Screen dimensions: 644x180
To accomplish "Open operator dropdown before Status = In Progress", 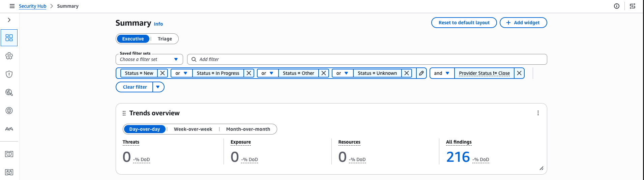I will point(181,73).
